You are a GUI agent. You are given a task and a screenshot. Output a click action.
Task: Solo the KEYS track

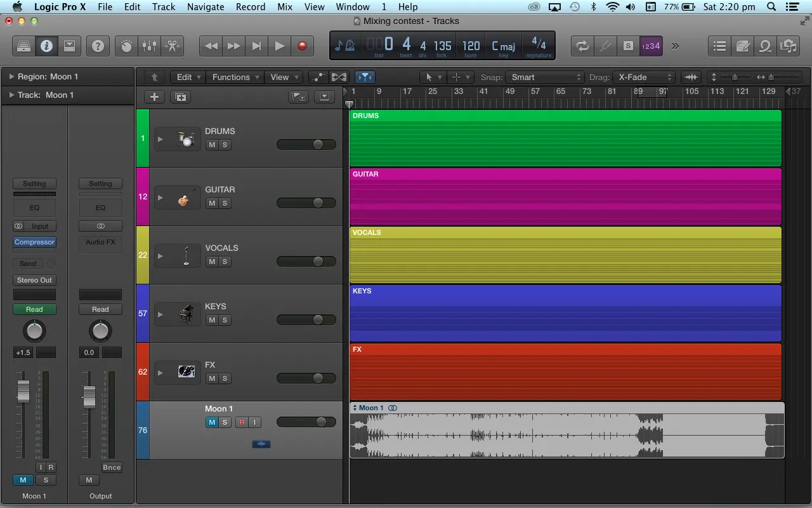tap(225, 320)
